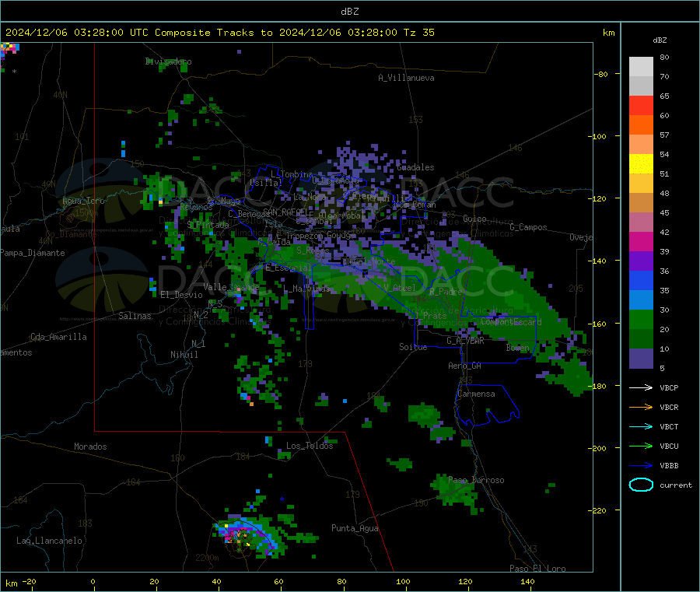
Task: Pick the magenta 39-42 dBZ color swatch
Action: pos(641,241)
